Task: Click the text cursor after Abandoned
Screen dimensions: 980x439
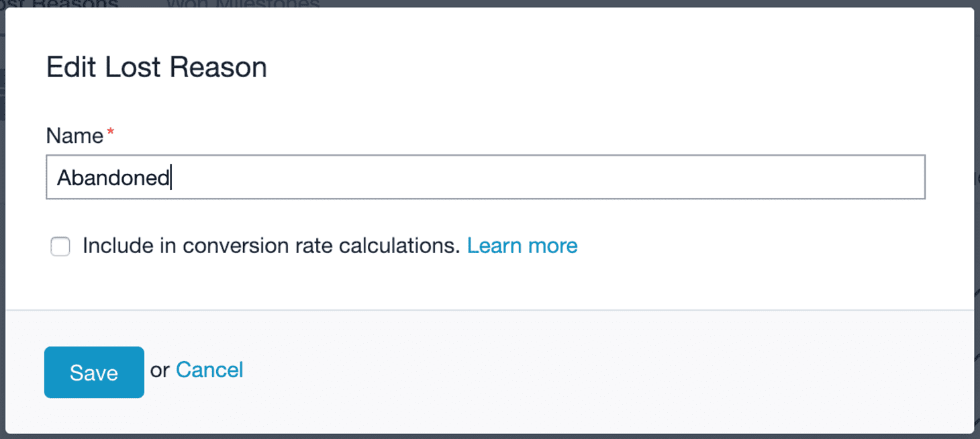Action: tap(171, 178)
